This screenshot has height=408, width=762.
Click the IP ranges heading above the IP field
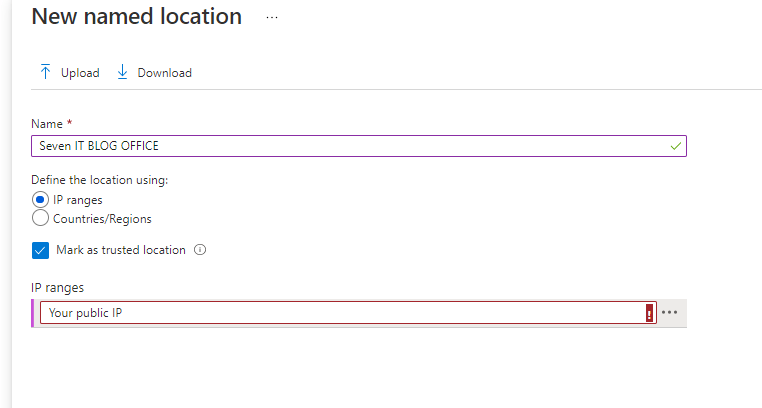pos(58,288)
